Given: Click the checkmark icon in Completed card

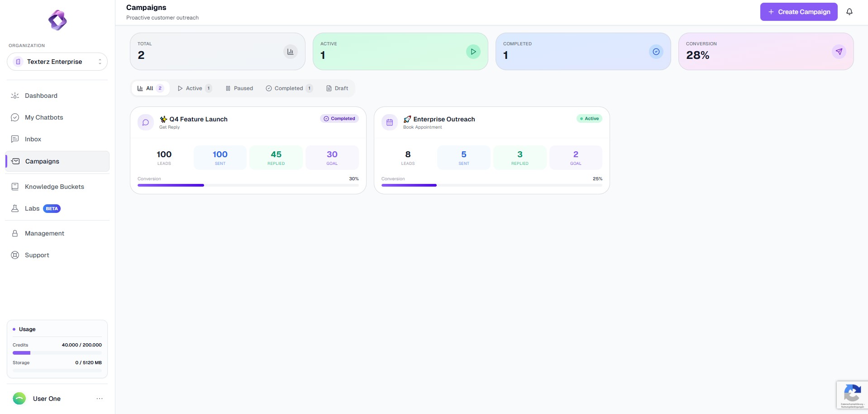Looking at the screenshot, I should coord(656,52).
